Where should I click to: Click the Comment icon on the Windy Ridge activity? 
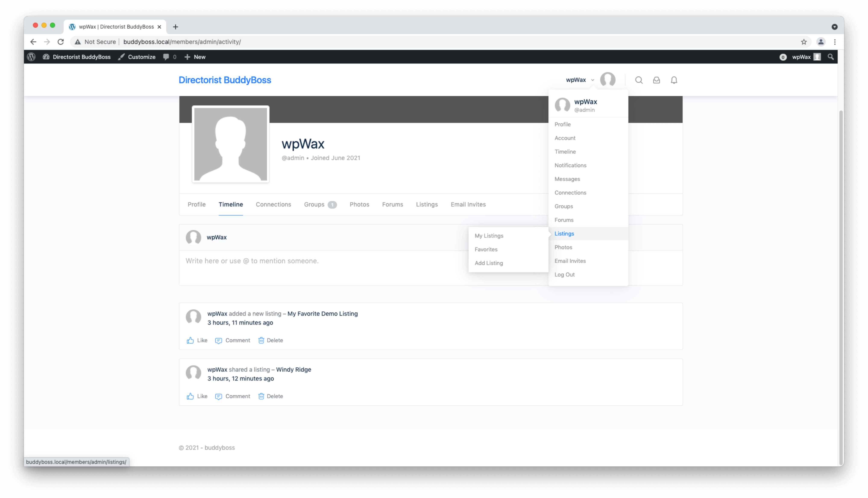coord(219,396)
